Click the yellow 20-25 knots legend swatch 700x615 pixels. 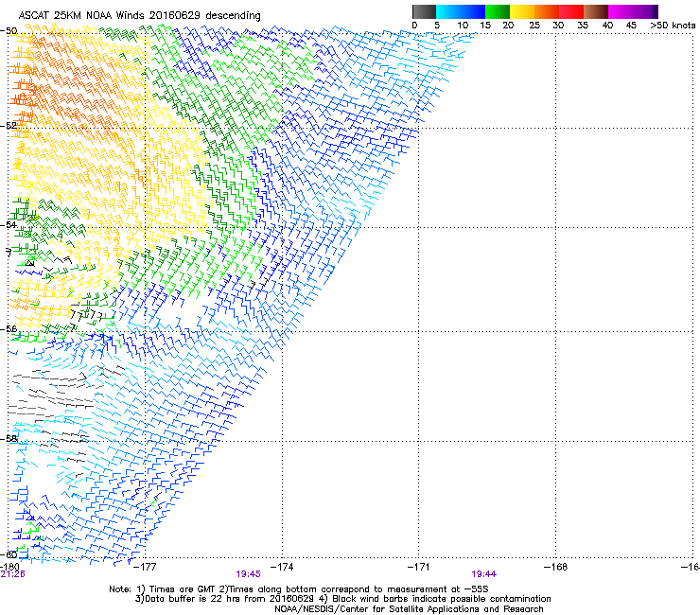click(522, 11)
